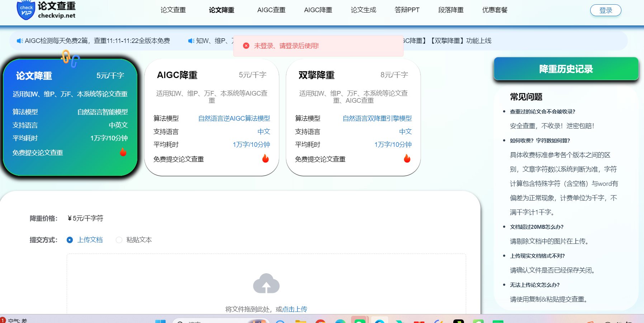Click 自然语言逆AIGC算法模型 text
The image size is (644, 323).
coord(234,119)
